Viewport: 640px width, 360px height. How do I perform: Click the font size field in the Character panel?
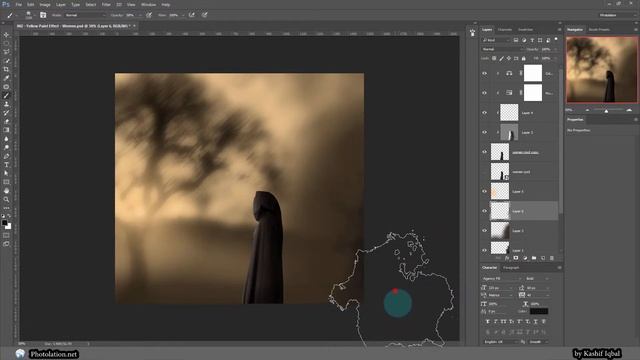tap(500, 287)
